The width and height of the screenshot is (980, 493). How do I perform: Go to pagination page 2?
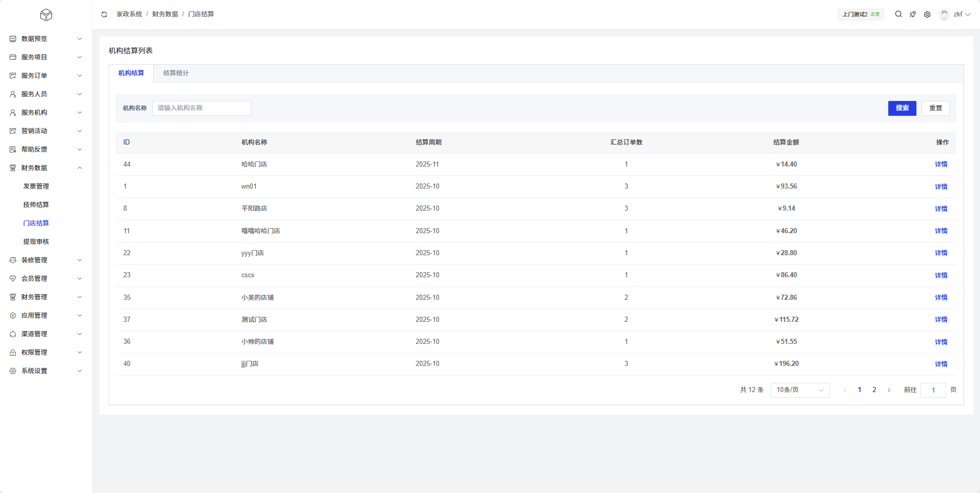(x=874, y=390)
